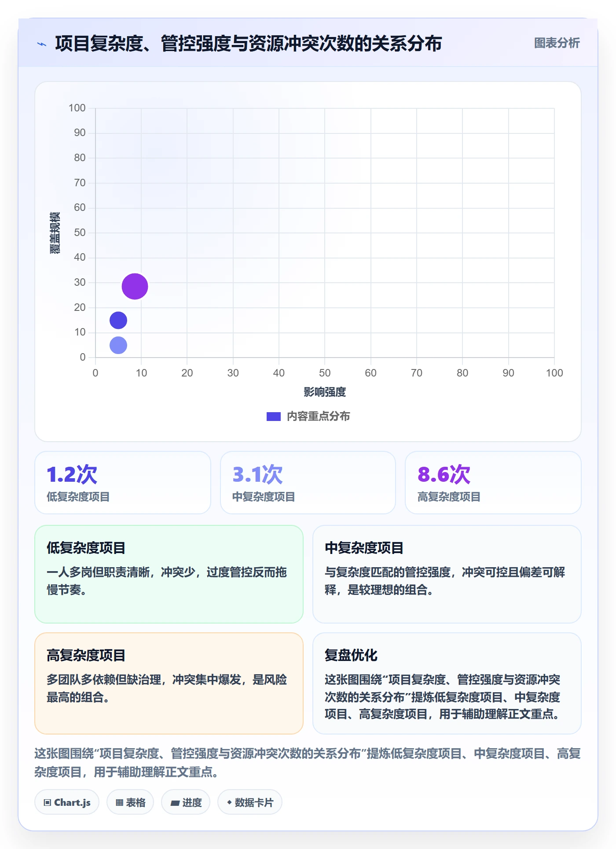
Task: Select the light blue bubble near value 5
Action: [118, 345]
